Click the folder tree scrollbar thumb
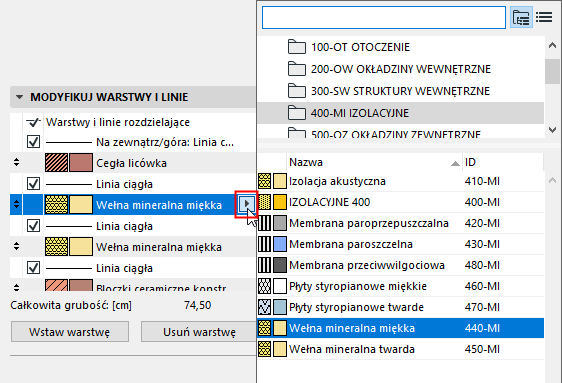The height and width of the screenshot is (383, 562). point(552,72)
